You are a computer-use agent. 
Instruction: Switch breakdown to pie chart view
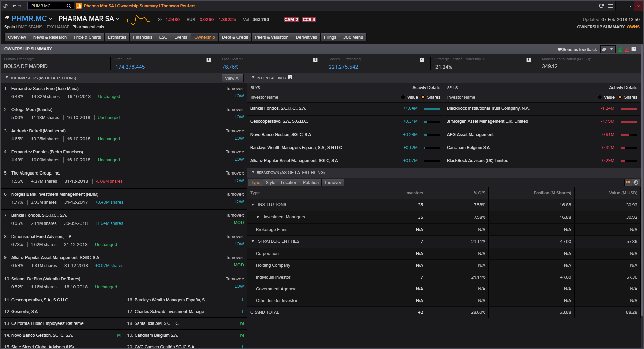click(x=636, y=183)
